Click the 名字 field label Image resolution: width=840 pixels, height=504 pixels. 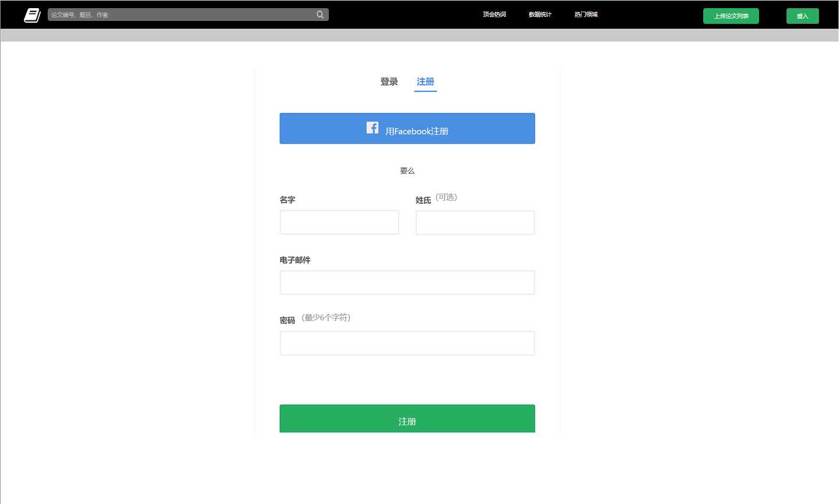pyautogui.click(x=287, y=200)
